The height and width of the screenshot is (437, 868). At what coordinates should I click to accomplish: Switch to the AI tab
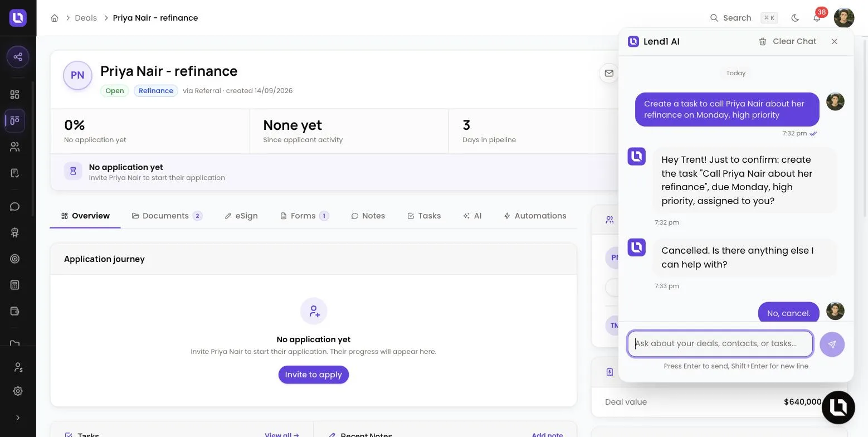point(472,216)
